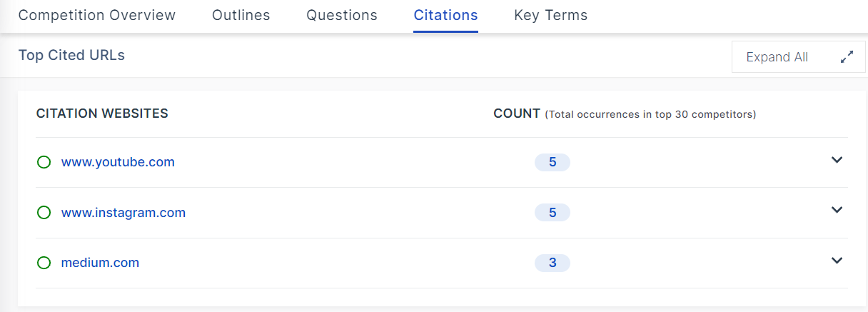Viewport: 868px width, 312px height.
Task: Open the www.instagram.com link
Action: 123,213
